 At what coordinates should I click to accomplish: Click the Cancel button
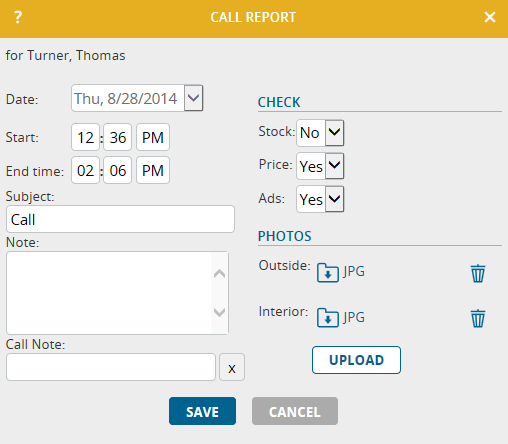point(295,411)
